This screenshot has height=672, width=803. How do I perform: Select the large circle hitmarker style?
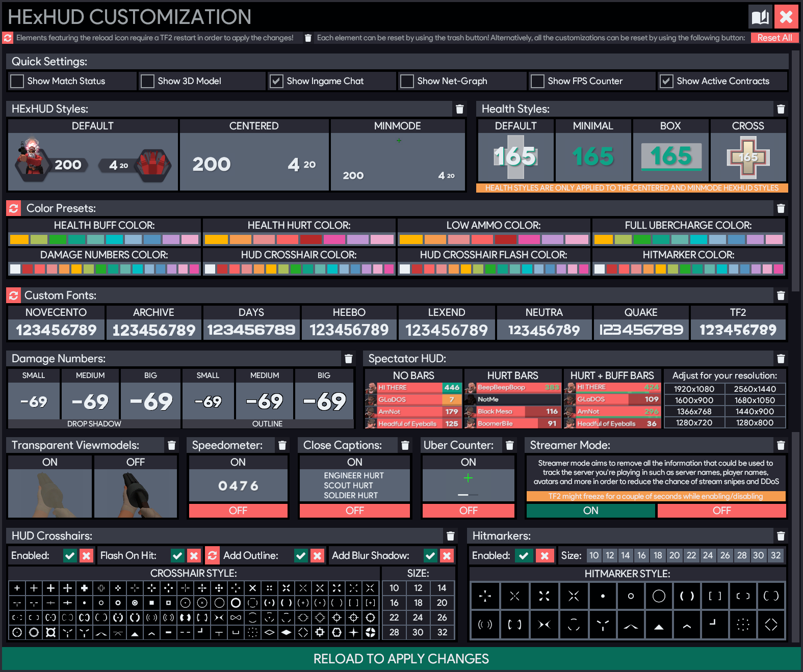pyautogui.click(x=659, y=596)
